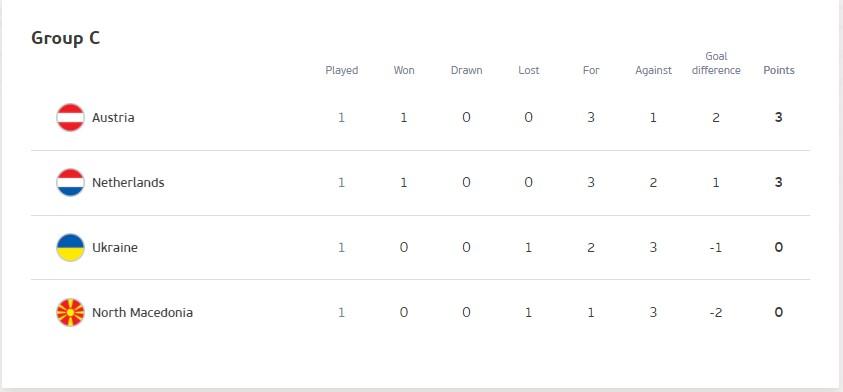Click the Won column header
The width and height of the screenshot is (843, 392).
tap(404, 70)
